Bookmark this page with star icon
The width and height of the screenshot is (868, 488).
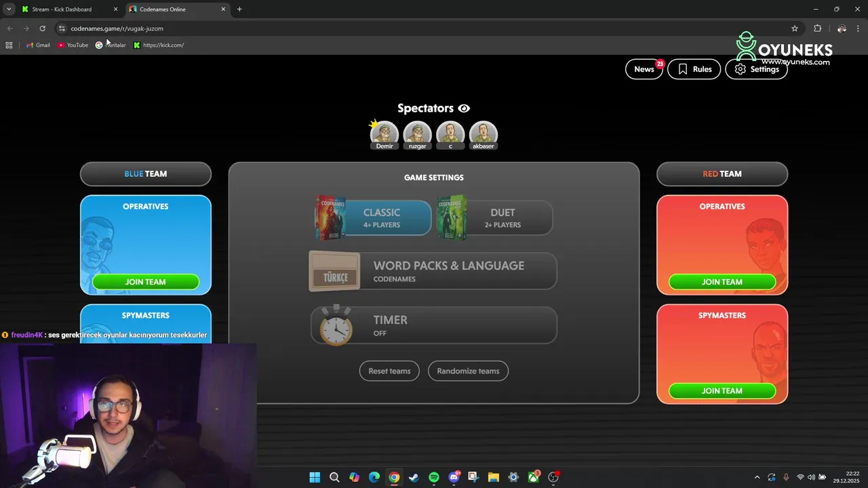(795, 28)
